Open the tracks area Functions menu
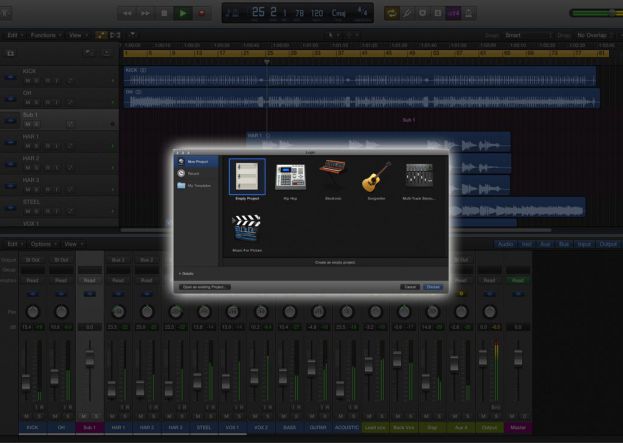 (46, 35)
